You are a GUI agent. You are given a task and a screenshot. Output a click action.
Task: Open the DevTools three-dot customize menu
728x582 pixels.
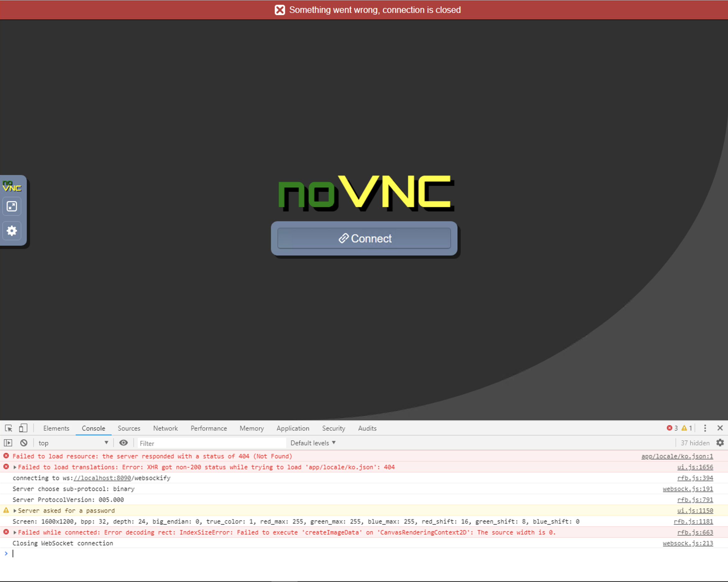[705, 428]
